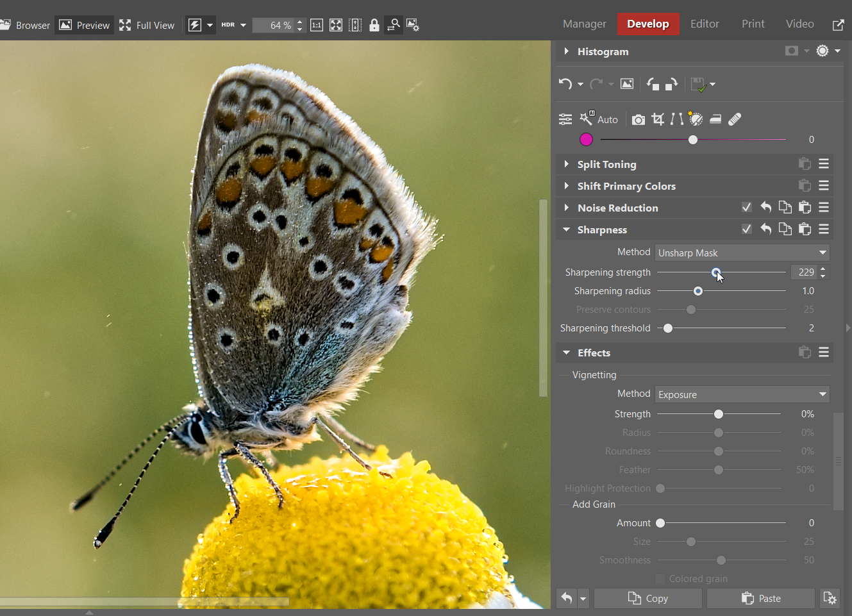852x616 pixels.
Task: Open the Manager module
Action: click(584, 24)
